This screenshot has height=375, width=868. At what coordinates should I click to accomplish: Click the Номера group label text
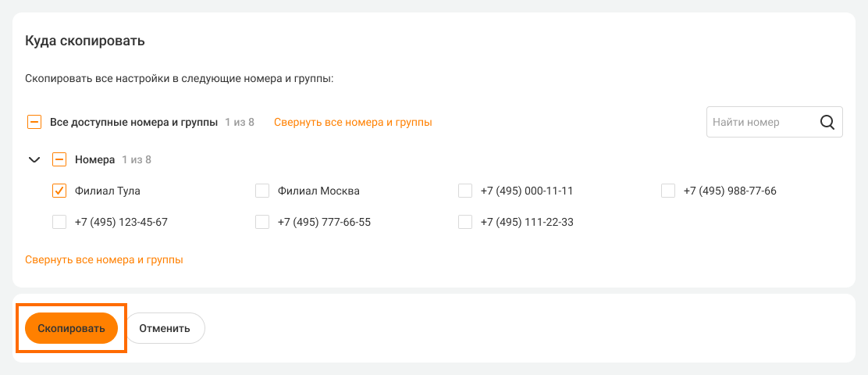click(94, 159)
